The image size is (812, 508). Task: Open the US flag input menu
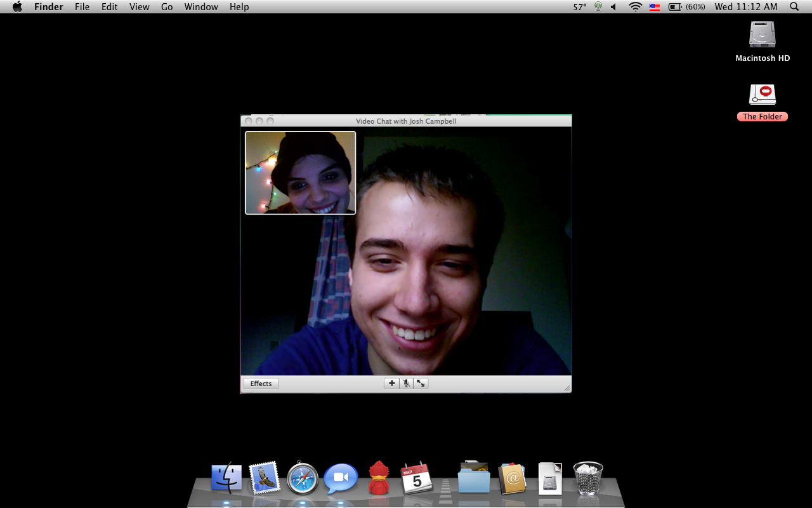[655, 7]
